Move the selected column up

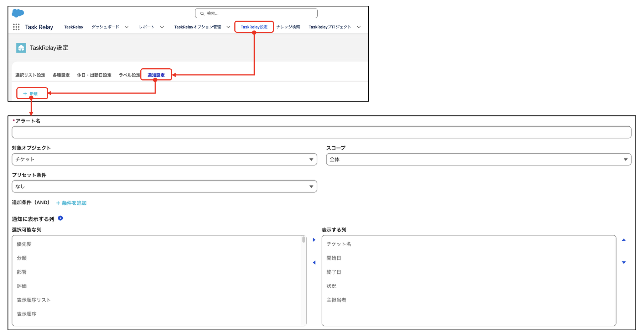click(624, 240)
